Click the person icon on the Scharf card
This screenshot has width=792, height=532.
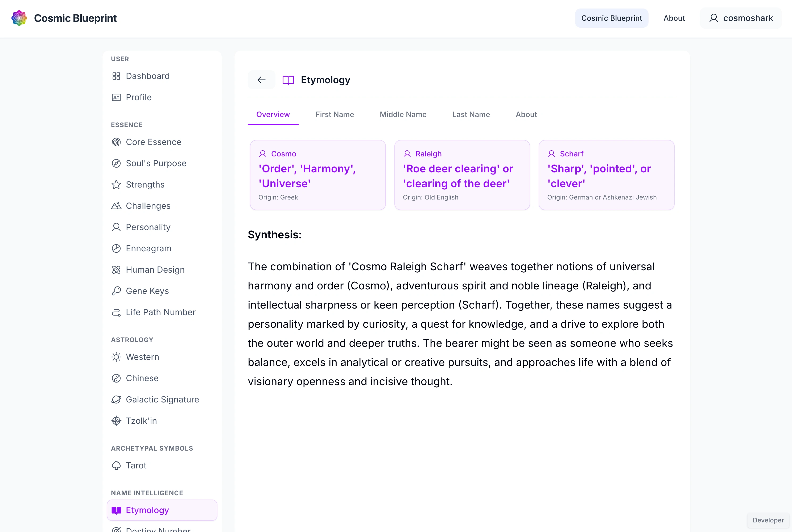tap(551, 154)
